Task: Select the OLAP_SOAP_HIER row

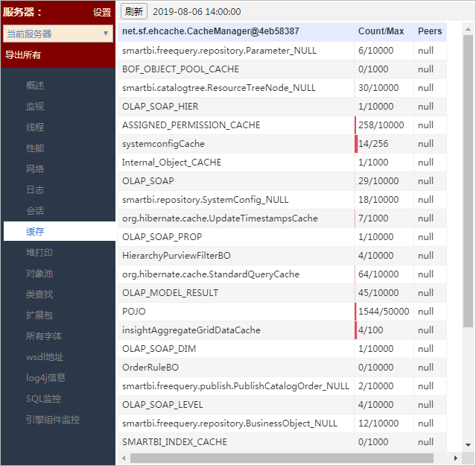Action: 282,107
